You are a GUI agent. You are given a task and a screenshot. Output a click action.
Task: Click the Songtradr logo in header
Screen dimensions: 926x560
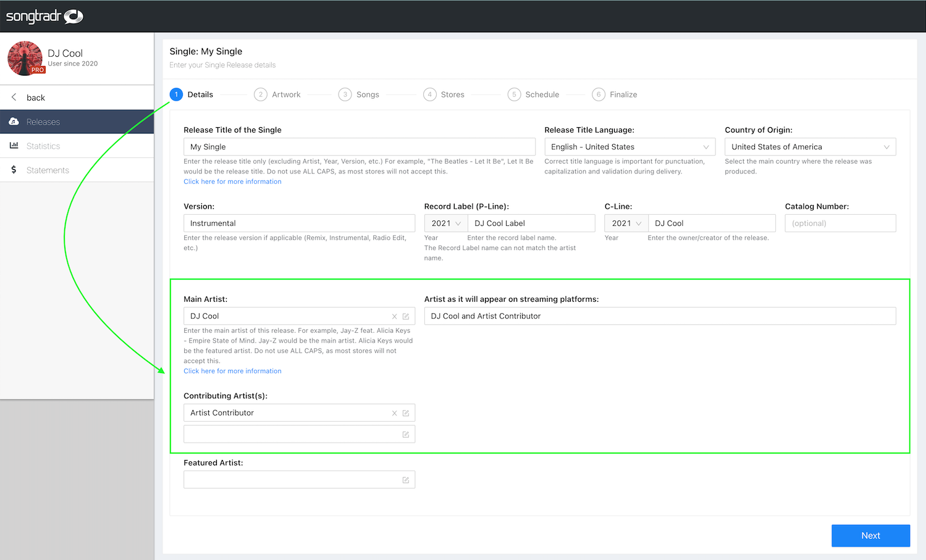click(44, 16)
